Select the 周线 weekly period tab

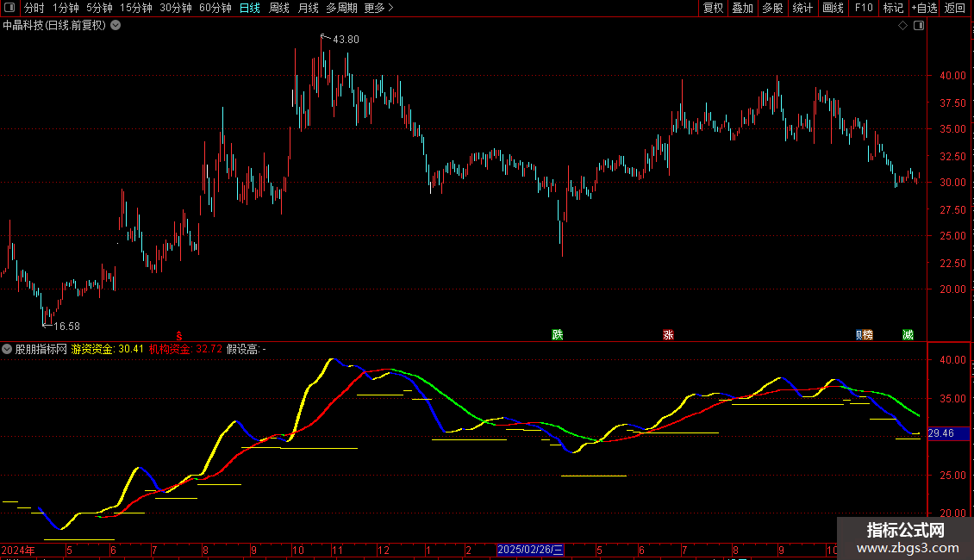279,8
